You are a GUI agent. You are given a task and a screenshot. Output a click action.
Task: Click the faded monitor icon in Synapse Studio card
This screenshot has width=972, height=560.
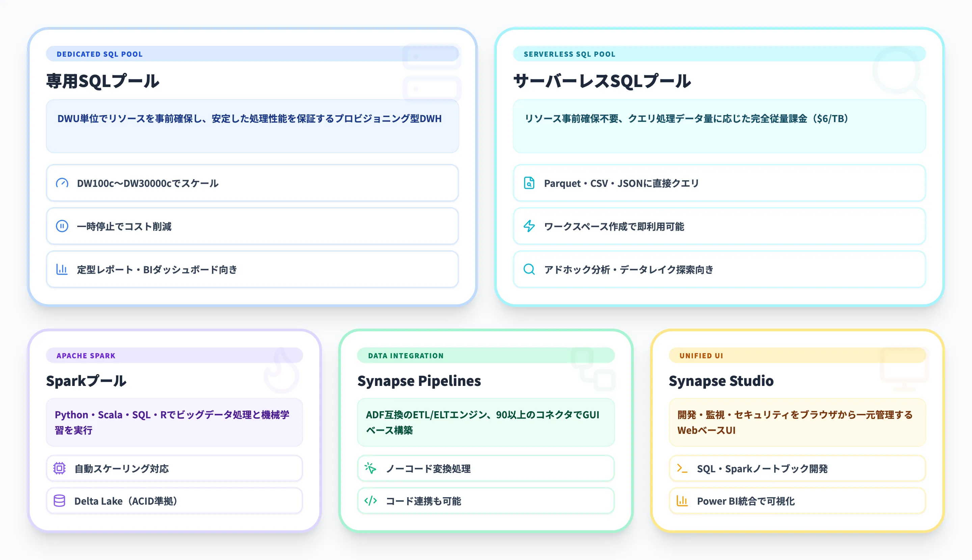tap(904, 370)
